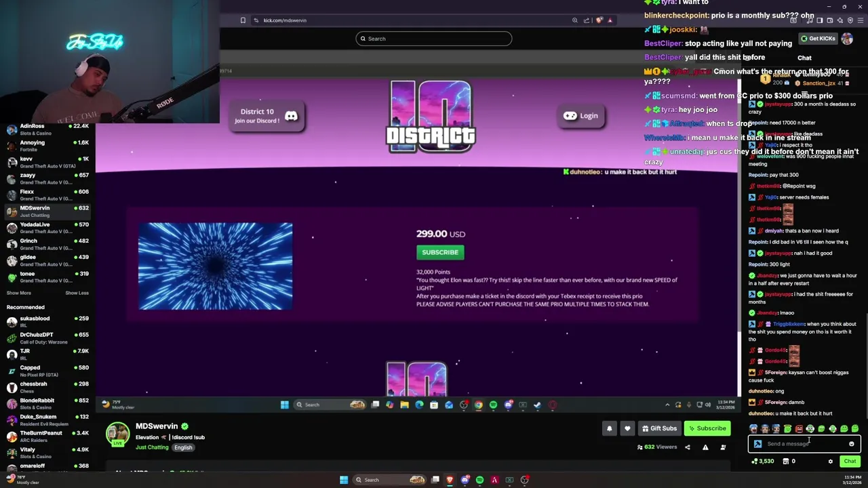The image size is (868, 488).
Task: Click the share stream icon next to viewers count
Action: [x=687, y=447]
